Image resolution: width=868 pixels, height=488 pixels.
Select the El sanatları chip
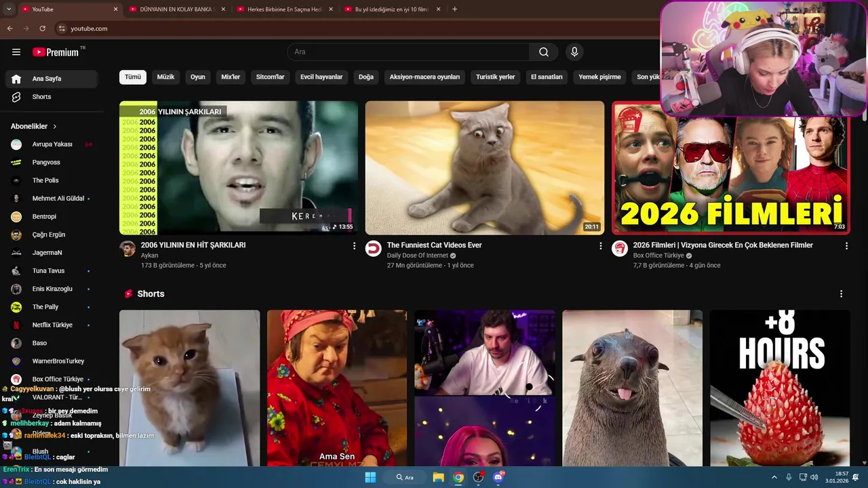[x=547, y=77]
